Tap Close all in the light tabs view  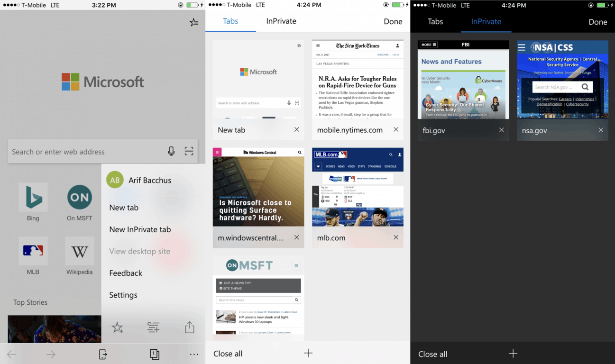(x=228, y=354)
